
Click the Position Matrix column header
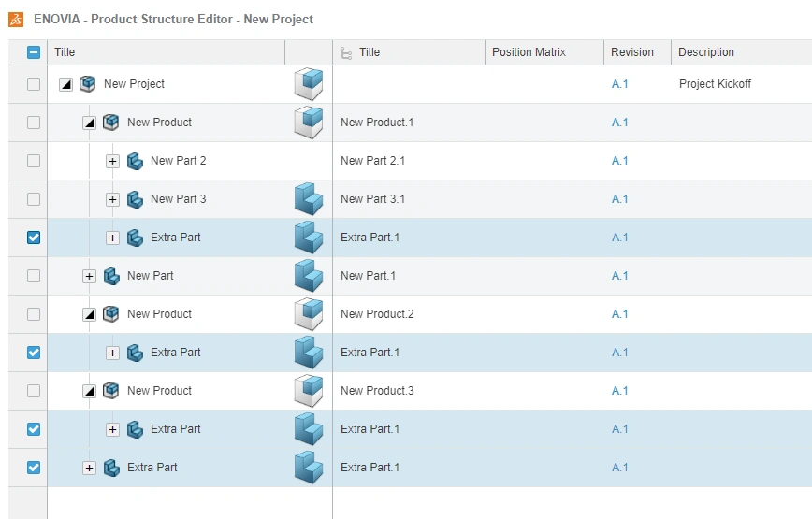tap(529, 52)
